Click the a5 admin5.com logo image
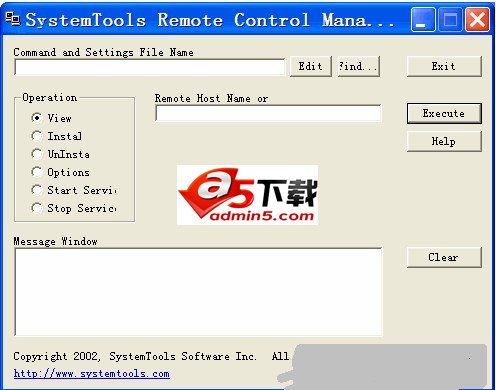 247,195
